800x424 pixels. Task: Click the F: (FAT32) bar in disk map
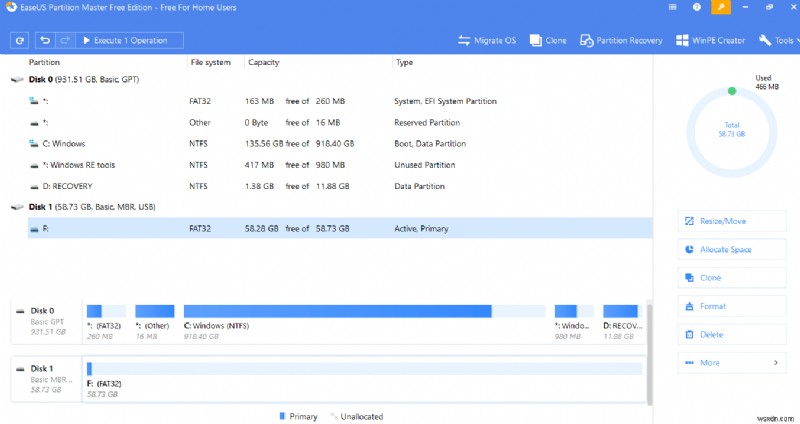coord(364,370)
